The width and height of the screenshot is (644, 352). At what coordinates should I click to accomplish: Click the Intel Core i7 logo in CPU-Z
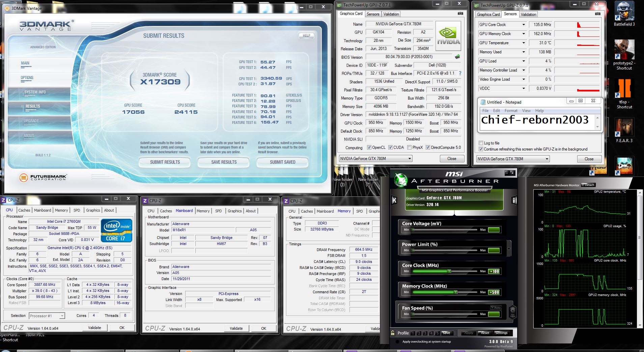click(x=116, y=230)
